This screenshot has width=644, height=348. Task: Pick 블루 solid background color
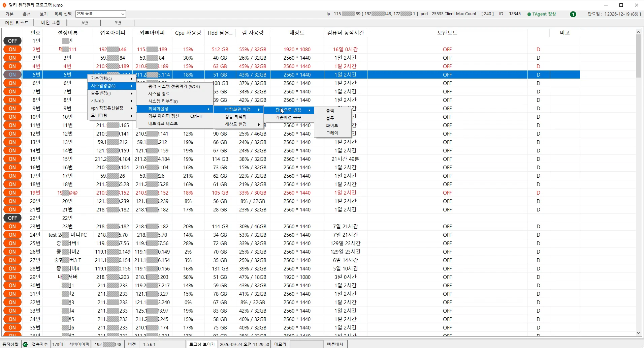(x=330, y=118)
